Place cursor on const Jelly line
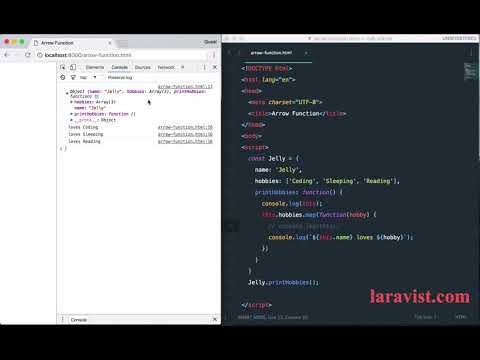Screen dimensions: 480x360 273,159
